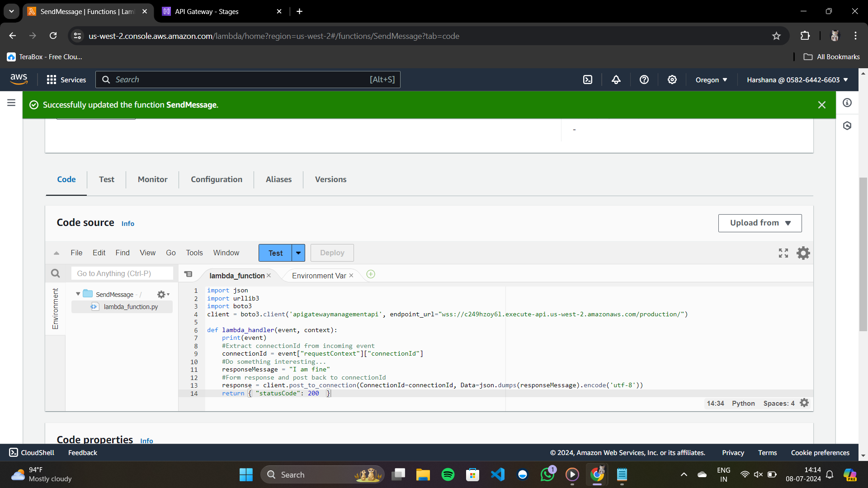The height and width of the screenshot is (488, 868).
Task: Open AWS console settings gear
Action: 672,80
